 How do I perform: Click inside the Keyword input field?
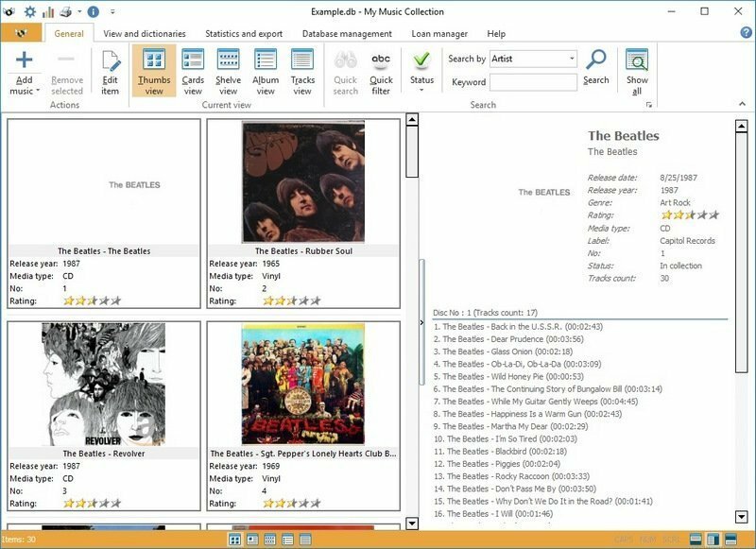(x=534, y=81)
